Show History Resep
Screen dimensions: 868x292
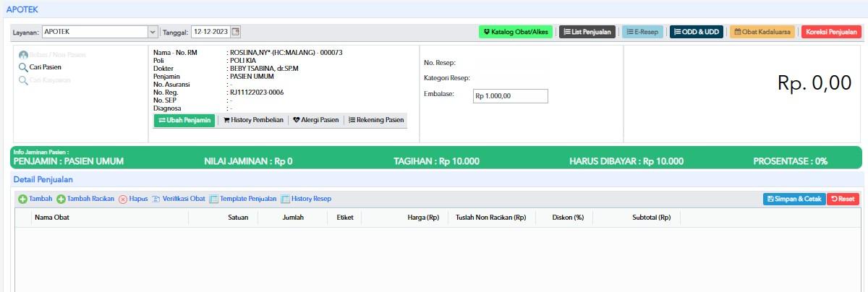[306, 199]
